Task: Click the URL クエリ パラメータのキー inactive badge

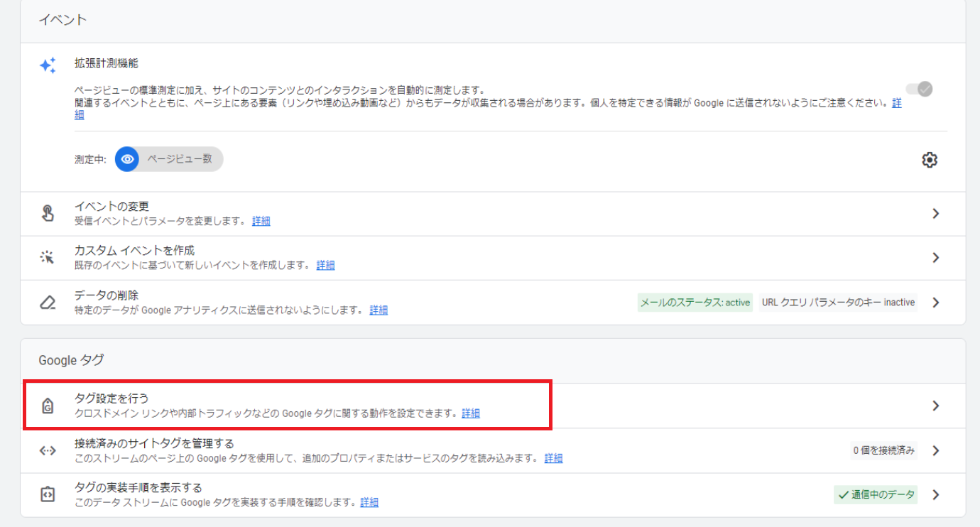Action: (x=838, y=303)
